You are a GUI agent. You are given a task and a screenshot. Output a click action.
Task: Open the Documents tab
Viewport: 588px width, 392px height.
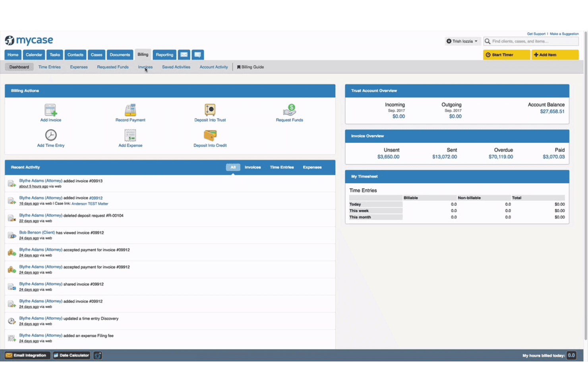click(x=120, y=55)
